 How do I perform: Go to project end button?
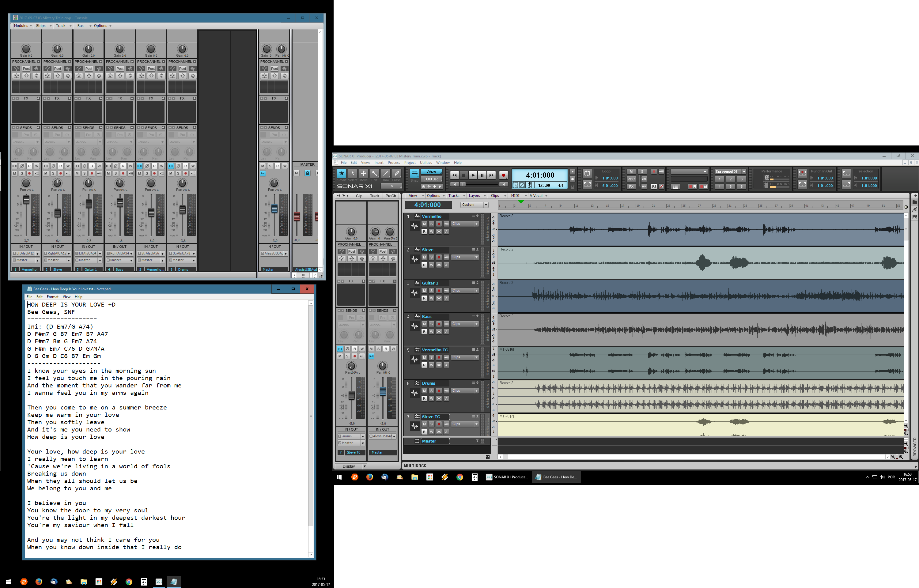pos(504,184)
